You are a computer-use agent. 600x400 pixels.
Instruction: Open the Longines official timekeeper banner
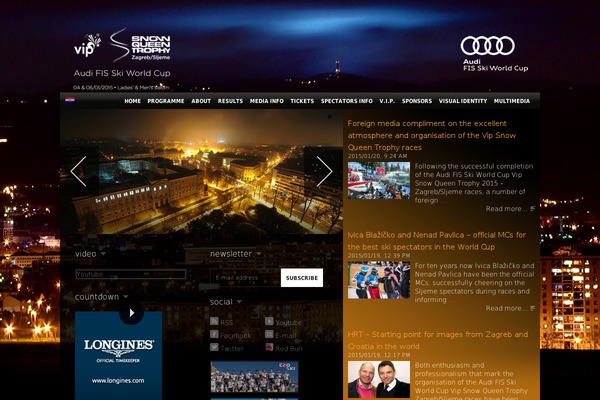118,356
